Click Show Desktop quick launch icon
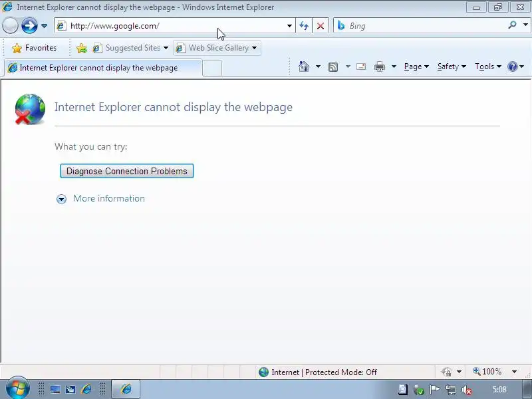532x399 pixels. (x=55, y=389)
